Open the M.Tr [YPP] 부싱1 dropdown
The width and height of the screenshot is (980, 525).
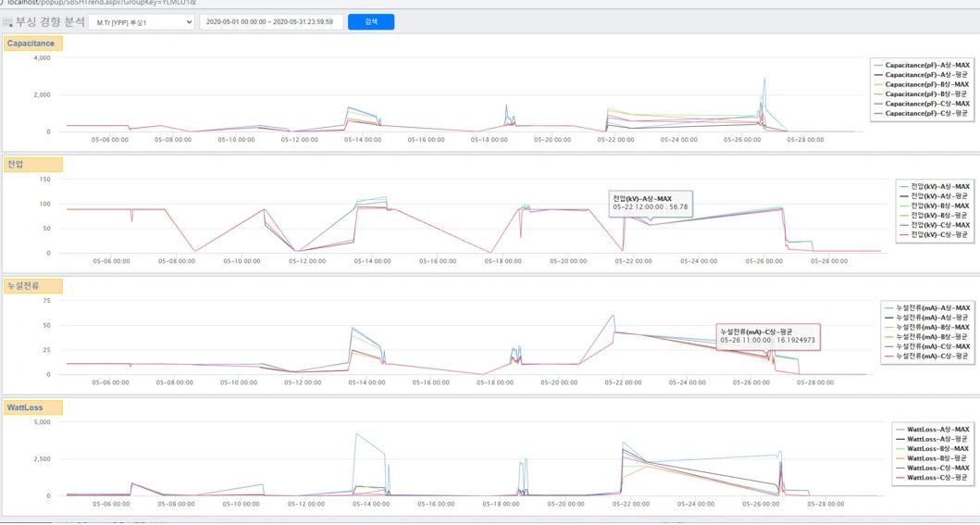coord(142,22)
